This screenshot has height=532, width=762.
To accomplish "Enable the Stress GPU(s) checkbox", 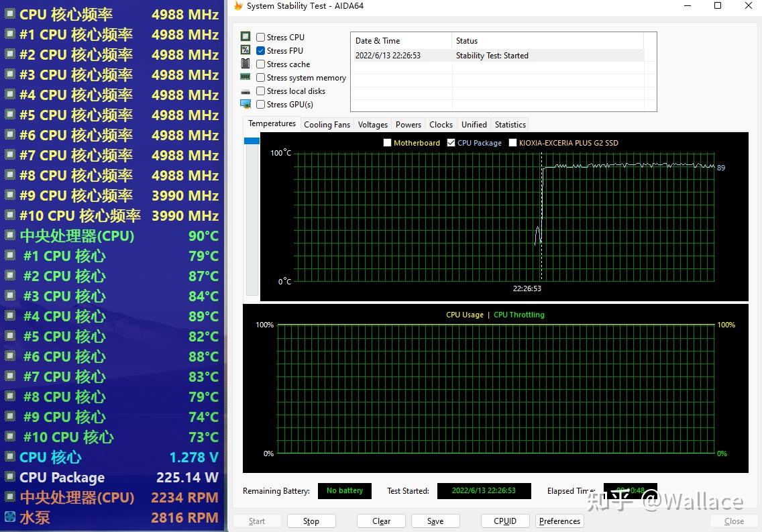I will click(x=260, y=104).
